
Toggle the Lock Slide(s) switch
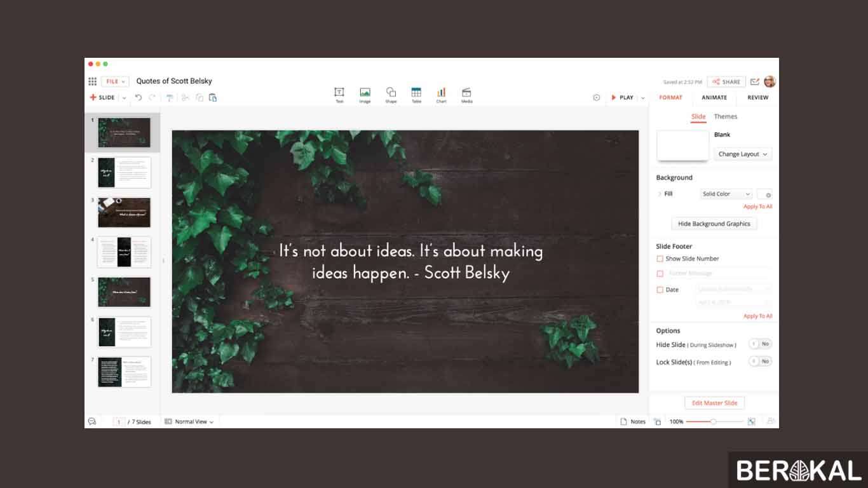click(760, 361)
